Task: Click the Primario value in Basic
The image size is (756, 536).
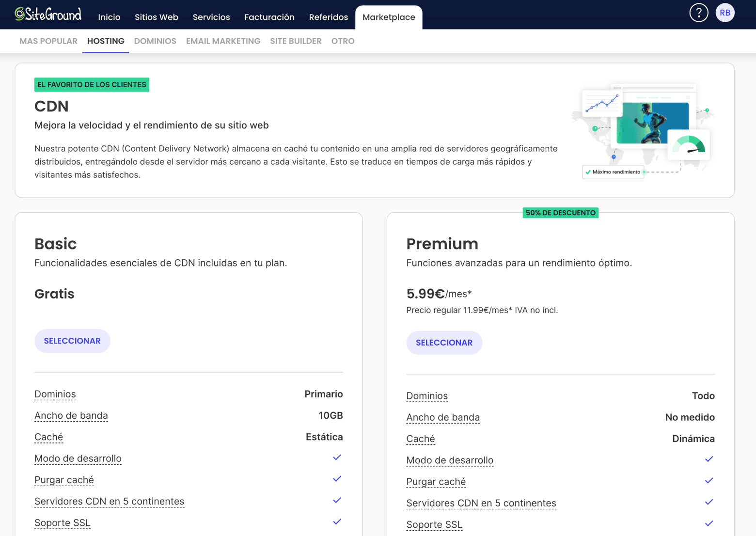Action: (324, 394)
